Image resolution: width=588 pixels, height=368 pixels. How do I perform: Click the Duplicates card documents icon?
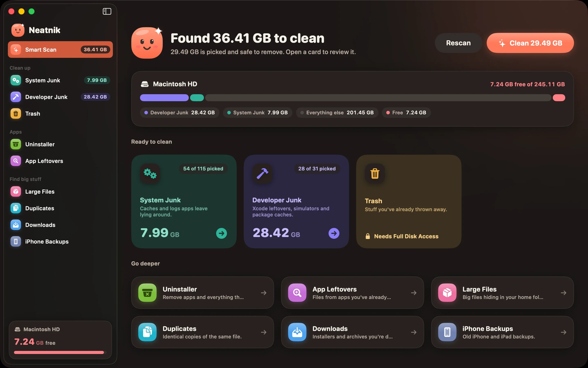point(147,332)
